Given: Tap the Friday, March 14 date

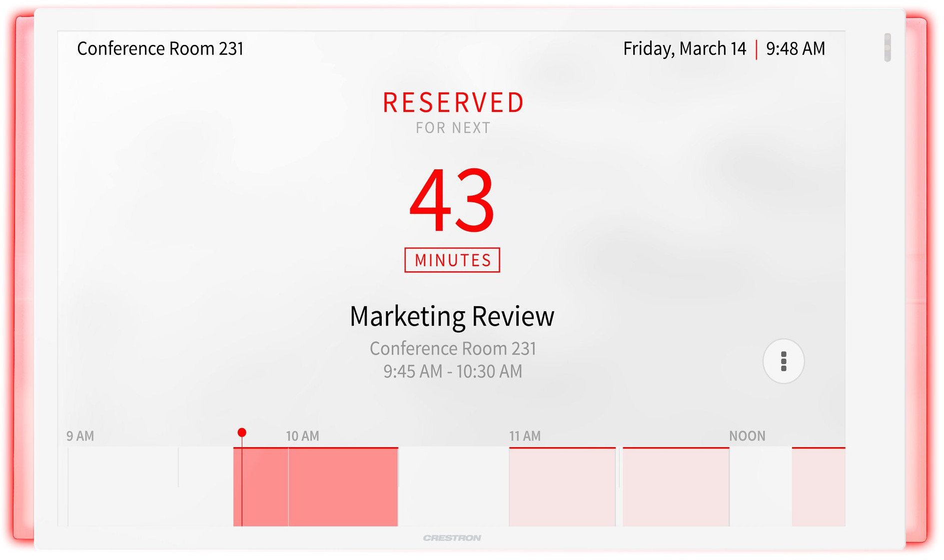Looking at the screenshot, I should [x=684, y=49].
